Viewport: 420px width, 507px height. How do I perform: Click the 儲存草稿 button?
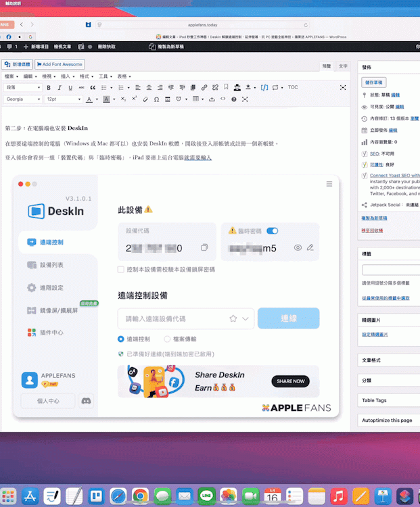tap(375, 82)
